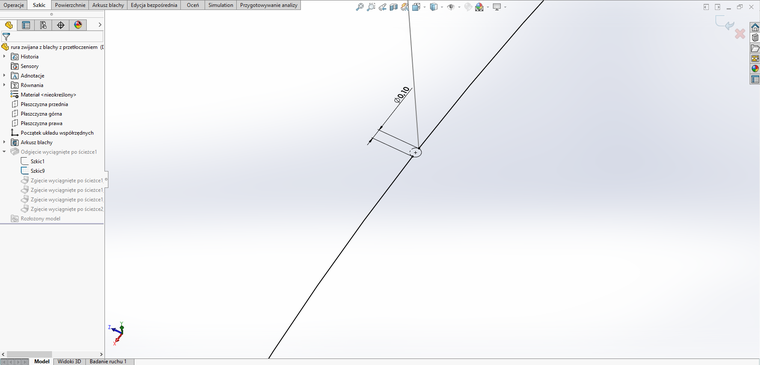The height and width of the screenshot is (365, 760).
Task: Toggle the Appearances color ball in task pane
Action: tap(755, 68)
